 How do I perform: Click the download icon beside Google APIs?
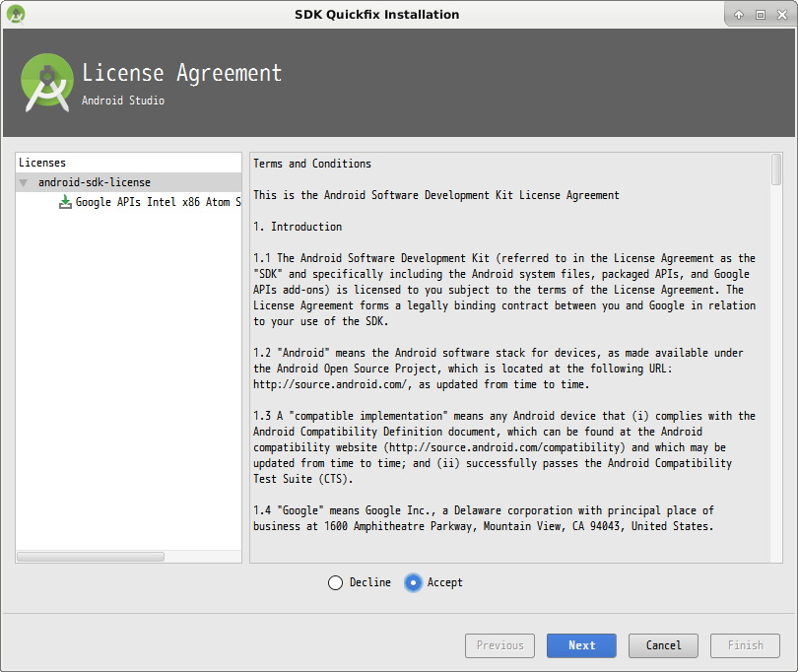click(65, 202)
